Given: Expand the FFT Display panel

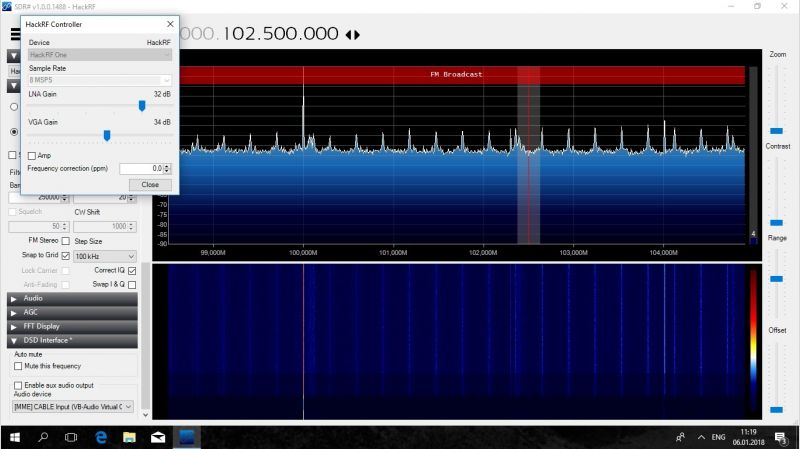Looking at the screenshot, I should click(72, 326).
